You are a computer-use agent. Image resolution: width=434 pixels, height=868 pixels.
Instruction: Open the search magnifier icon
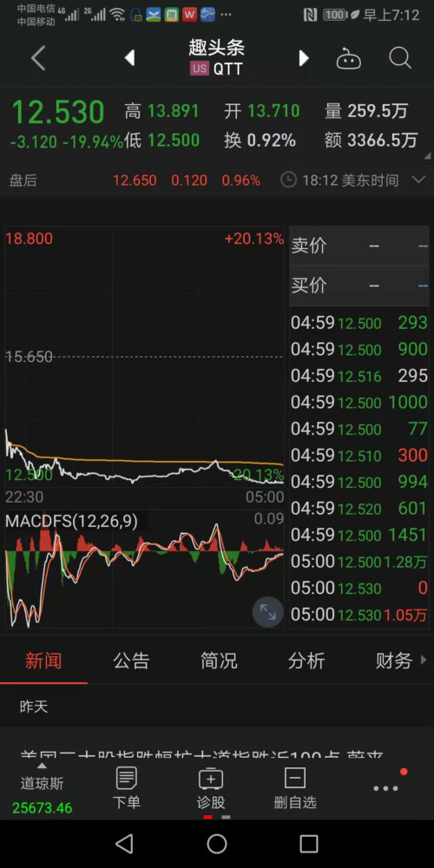399,57
